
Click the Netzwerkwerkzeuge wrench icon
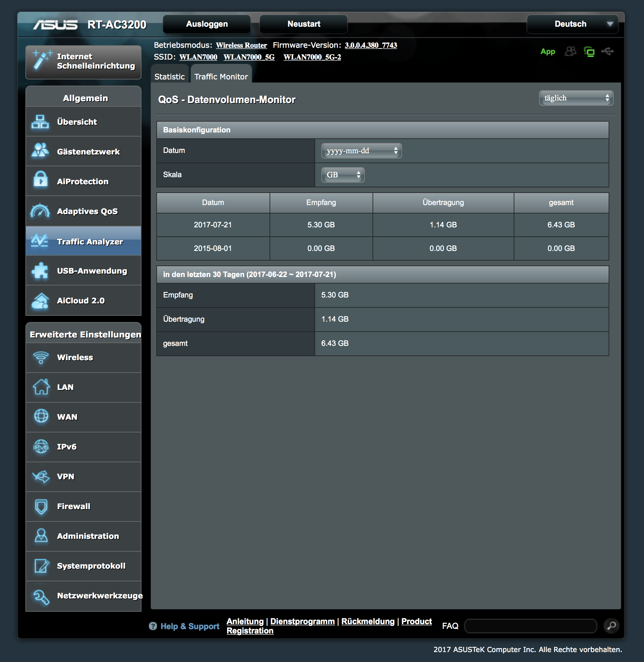41,596
